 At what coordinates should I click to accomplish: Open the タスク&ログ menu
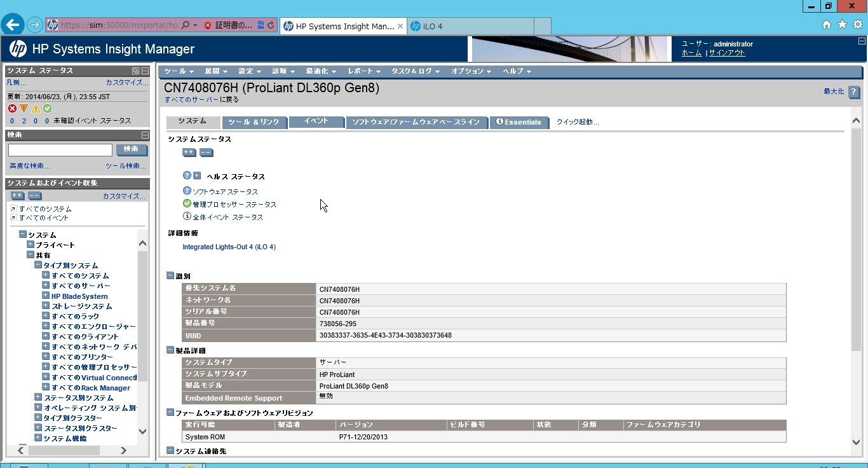point(415,71)
